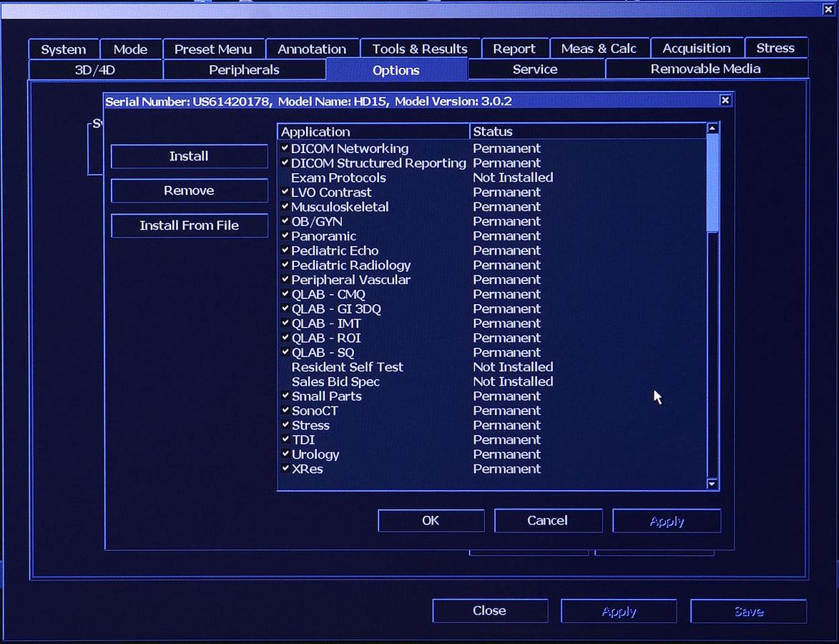Select the Exam Protocols row
This screenshot has height=644, width=839.
(338, 177)
